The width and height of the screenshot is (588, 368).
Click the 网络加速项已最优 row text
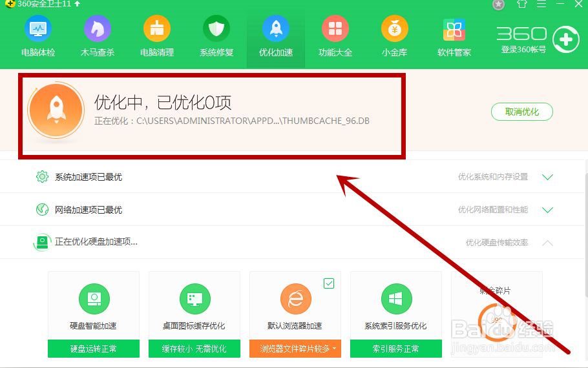89,210
